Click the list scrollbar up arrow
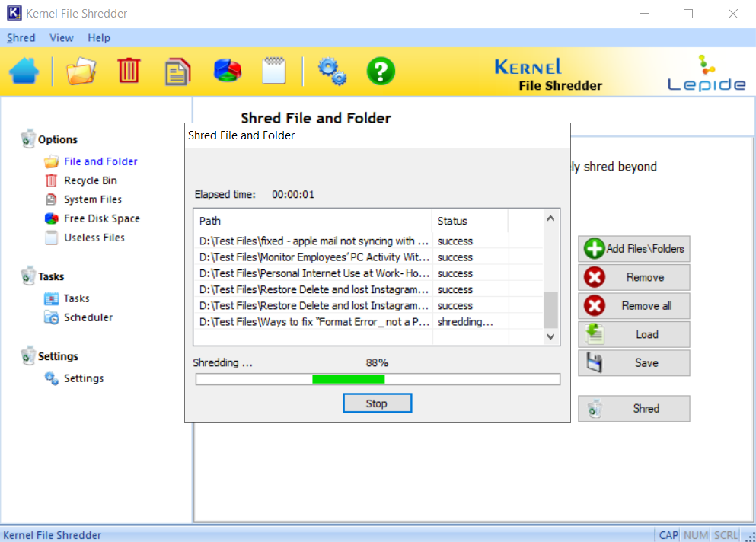This screenshot has width=756, height=542. click(x=550, y=218)
